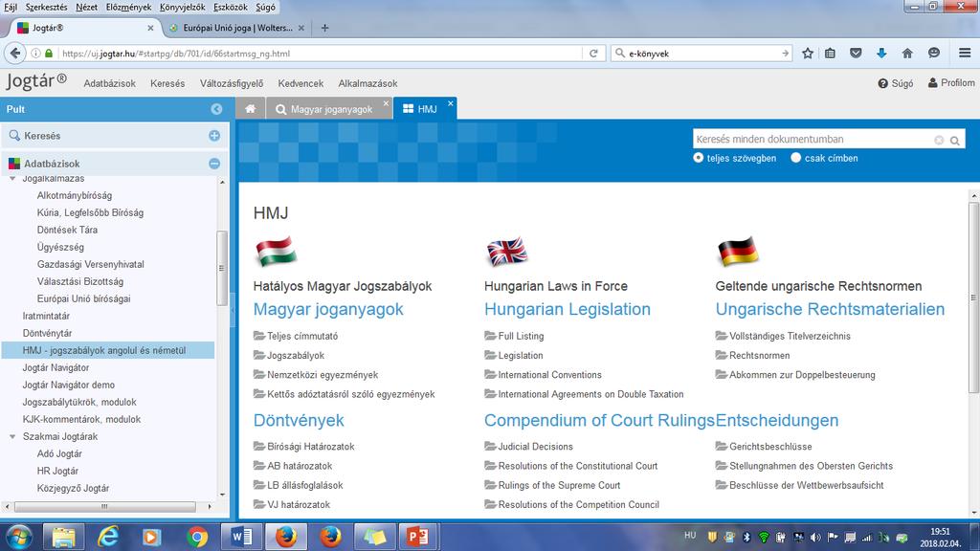Viewport: 980px width, 551px height.
Task: Open Windows Start button
Action: [19, 538]
